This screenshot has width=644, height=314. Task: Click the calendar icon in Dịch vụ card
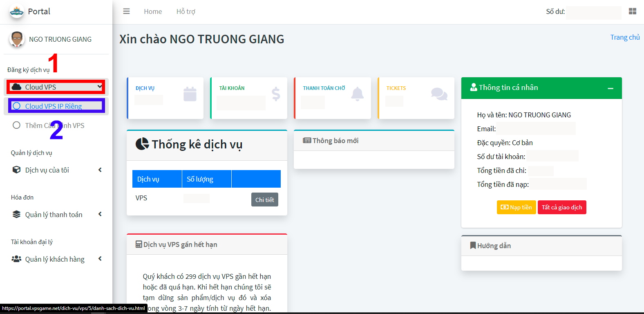(190, 94)
